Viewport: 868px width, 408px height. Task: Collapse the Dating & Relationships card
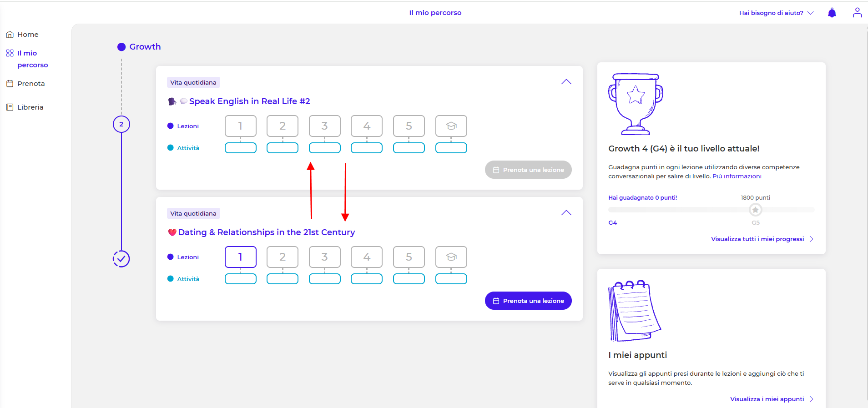pos(566,213)
